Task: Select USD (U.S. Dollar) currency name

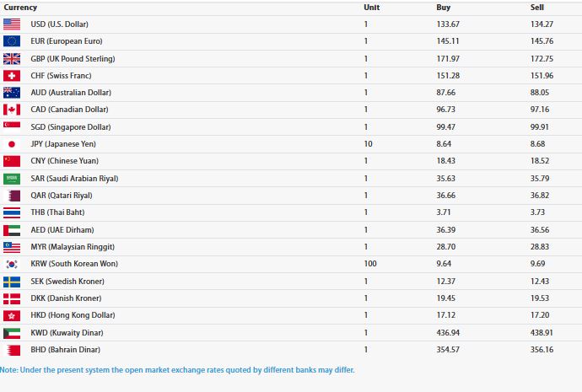Action: pos(59,24)
